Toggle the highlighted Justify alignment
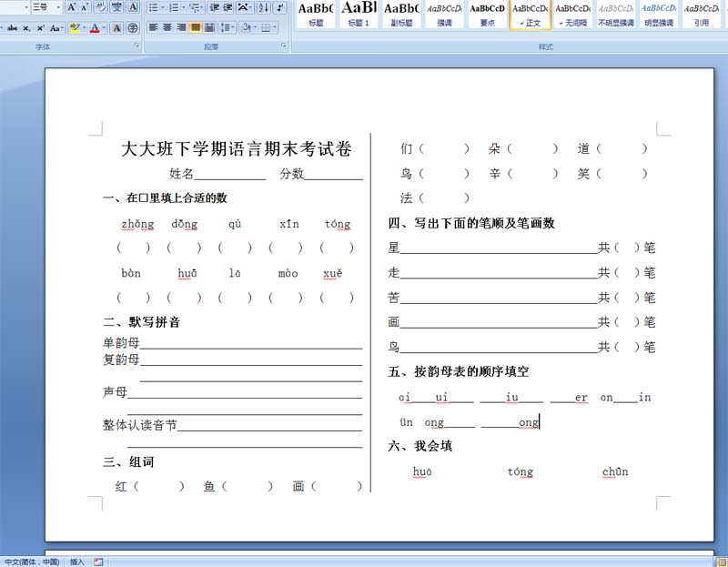728x567 pixels. tap(196, 28)
